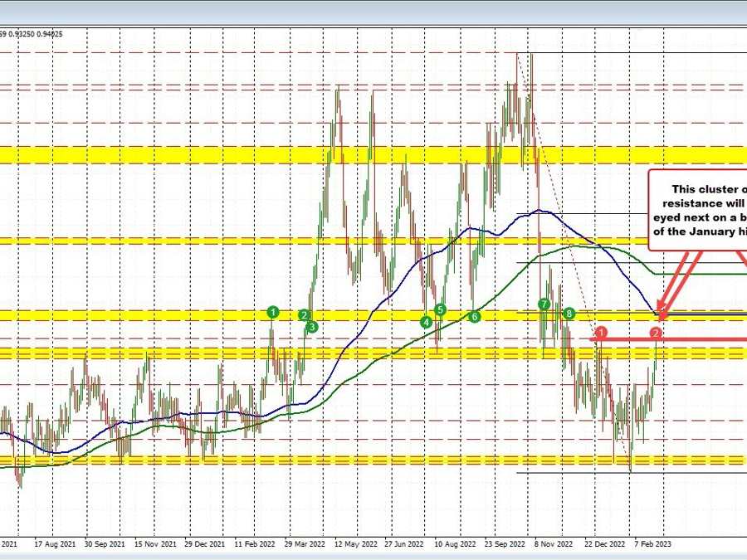This screenshot has width=747, height=560.
Task: Select the red arrowhead at the blue line
Action: click(661, 315)
